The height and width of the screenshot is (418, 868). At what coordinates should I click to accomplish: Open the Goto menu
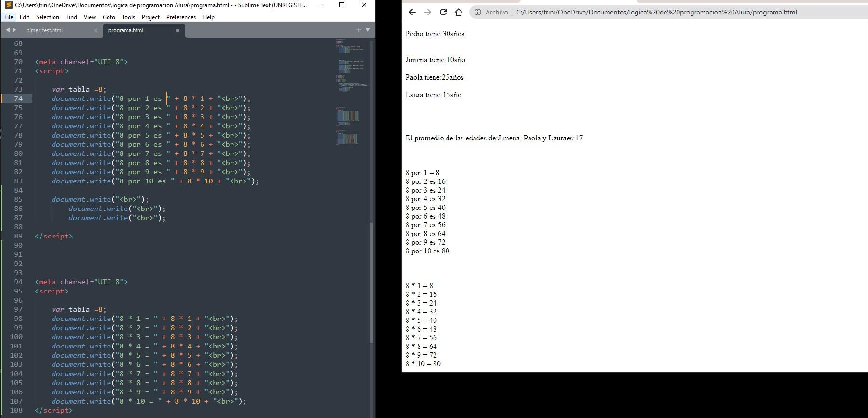pyautogui.click(x=109, y=17)
